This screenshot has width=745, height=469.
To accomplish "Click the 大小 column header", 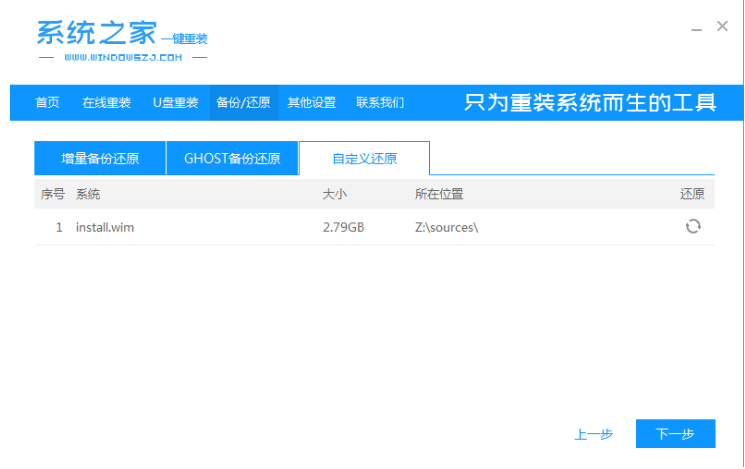I will pos(335,194).
